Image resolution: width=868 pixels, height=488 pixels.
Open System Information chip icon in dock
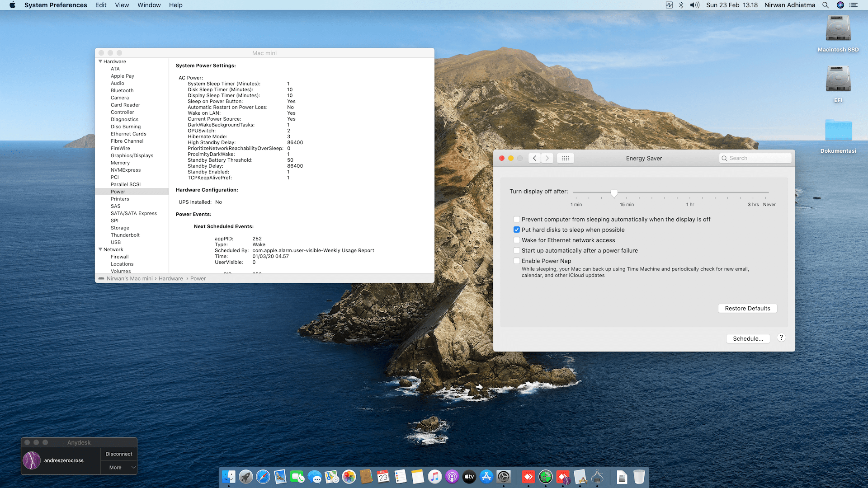597,477
